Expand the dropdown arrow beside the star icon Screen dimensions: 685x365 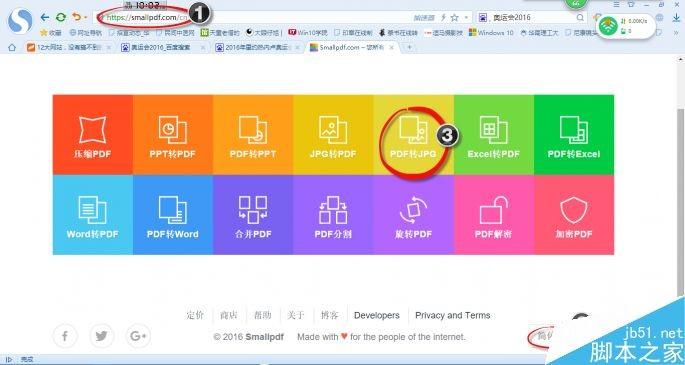coord(466,17)
